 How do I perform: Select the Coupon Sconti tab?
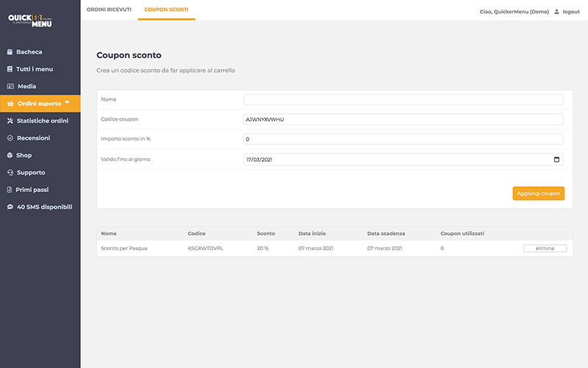[167, 10]
